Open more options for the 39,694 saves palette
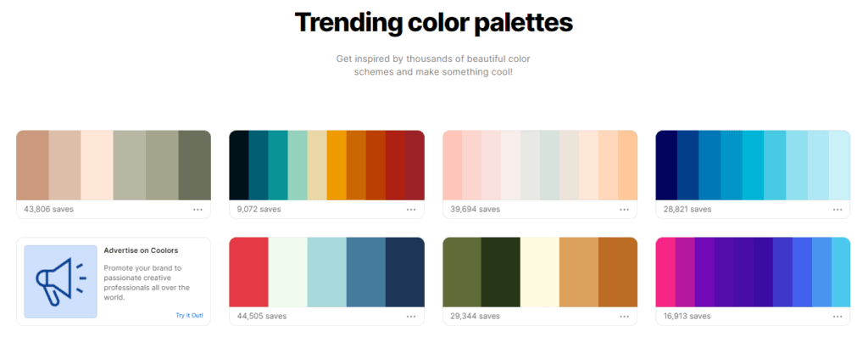868x337 pixels. pyautogui.click(x=625, y=210)
